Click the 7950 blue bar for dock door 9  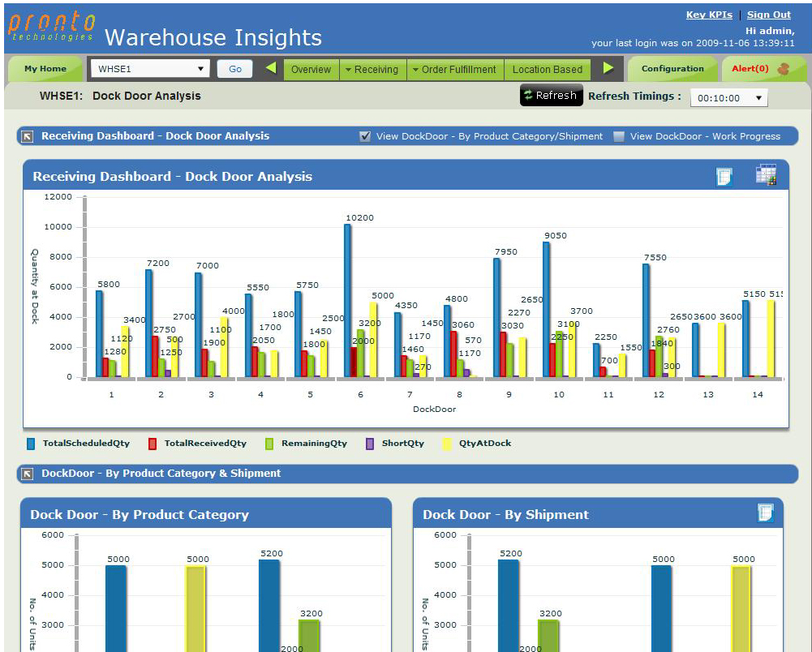point(496,318)
